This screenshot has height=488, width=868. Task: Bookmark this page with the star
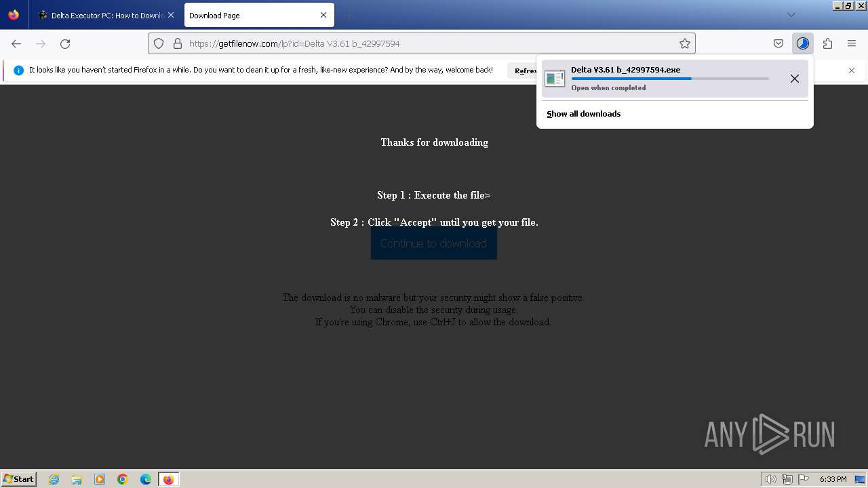pyautogui.click(x=685, y=43)
